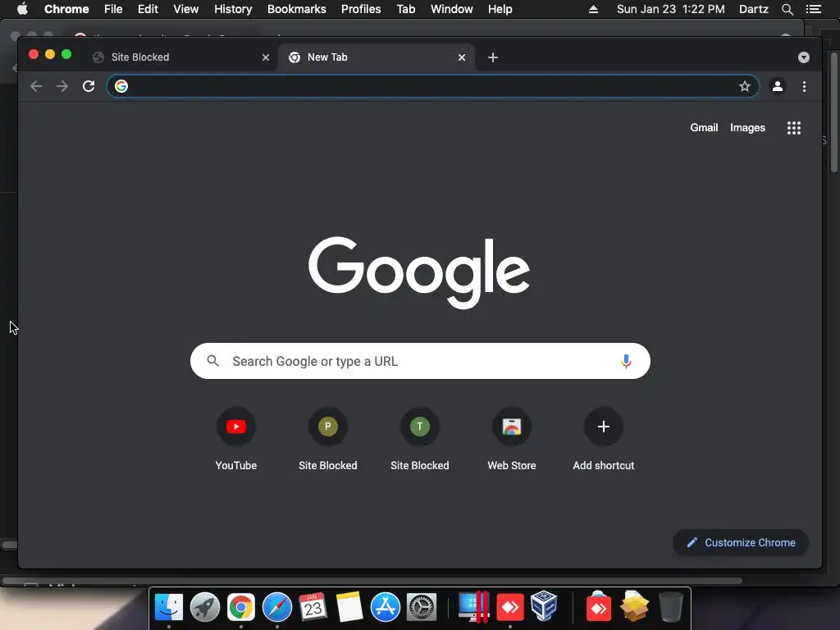Screen dimensions: 840x630
Task: Open the Chrome application menu
Action: (x=66, y=9)
